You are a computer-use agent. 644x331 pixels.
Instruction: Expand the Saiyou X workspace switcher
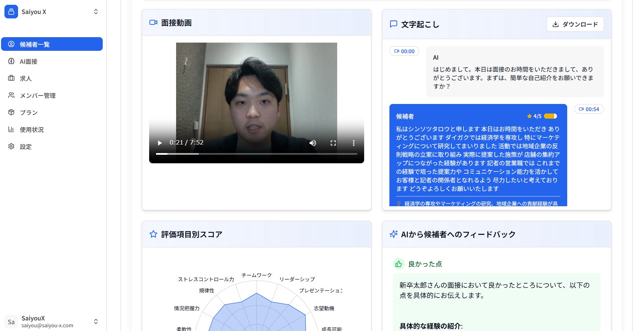tap(96, 12)
